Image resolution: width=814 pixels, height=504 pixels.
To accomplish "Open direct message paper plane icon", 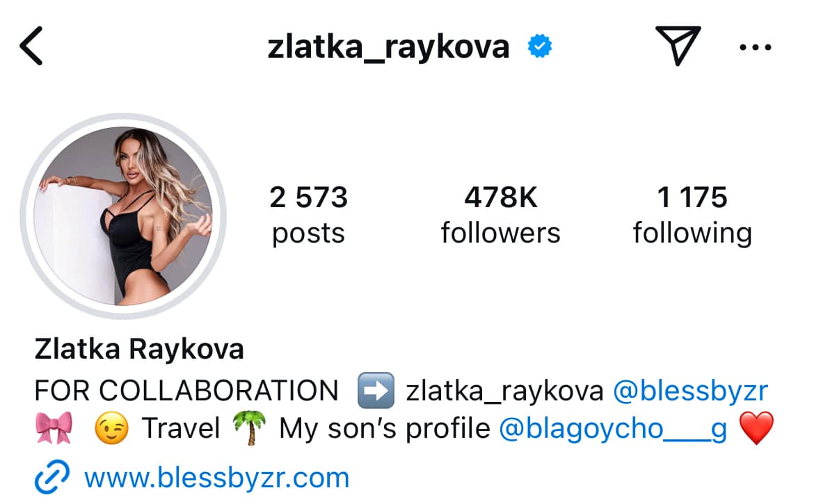I will 678,46.
